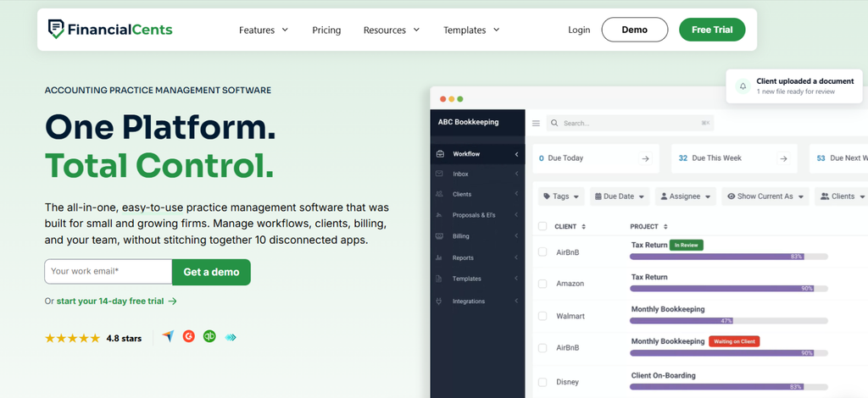Click the Templates document icon in sidebar
The image size is (868, 398).
440,279
